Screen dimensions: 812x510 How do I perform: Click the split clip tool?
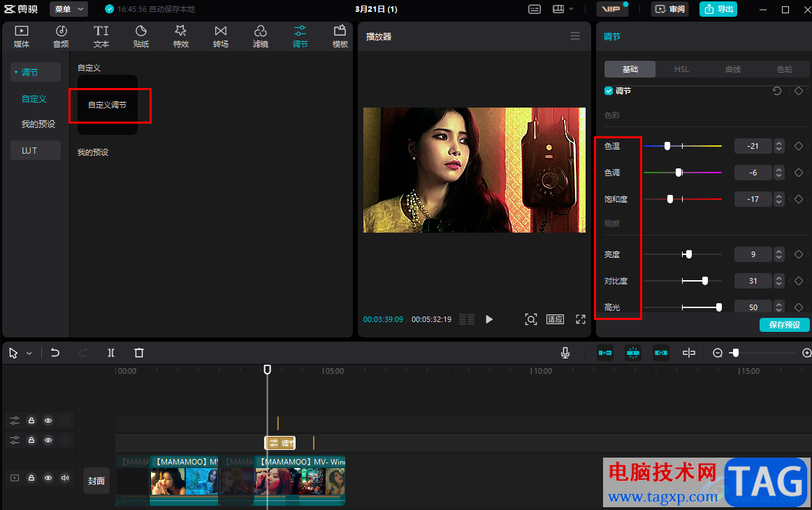click(x=111, y=353)
